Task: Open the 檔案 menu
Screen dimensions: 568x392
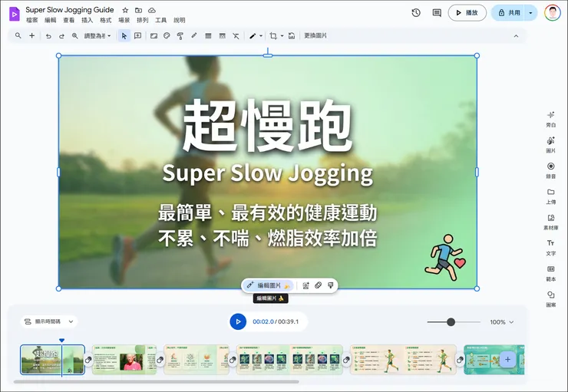Action: 32,20
